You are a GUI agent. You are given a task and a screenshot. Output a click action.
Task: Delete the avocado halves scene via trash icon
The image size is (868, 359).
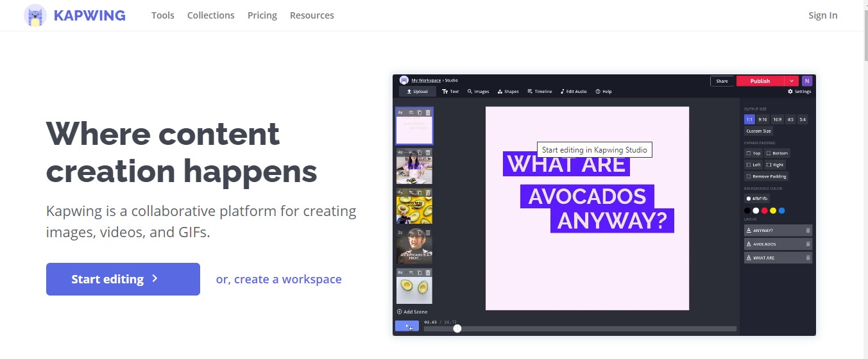coord(428,273)
